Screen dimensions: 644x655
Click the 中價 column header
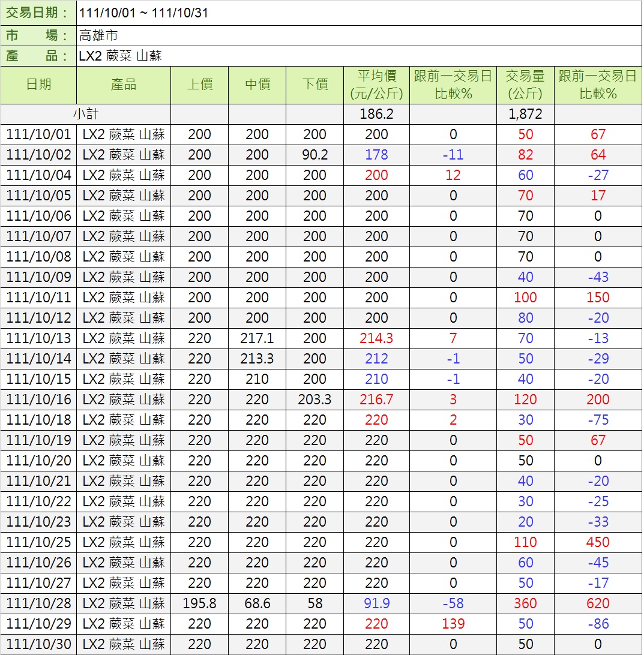257,85
